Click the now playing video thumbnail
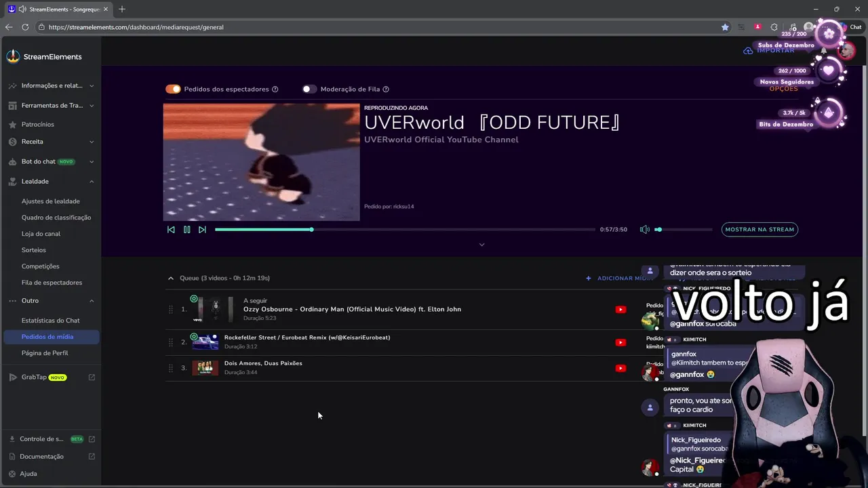The image size is (868, 488). (261, 162)
